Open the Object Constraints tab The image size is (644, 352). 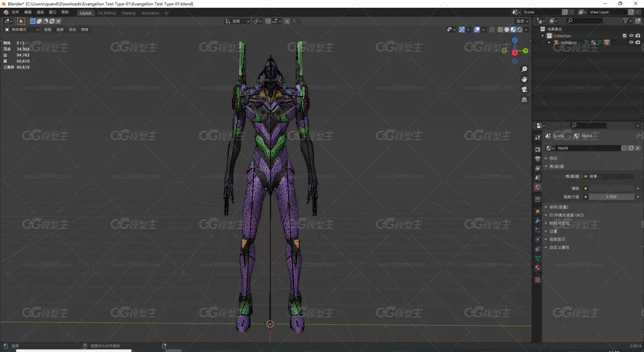click(x=538, y=249)
